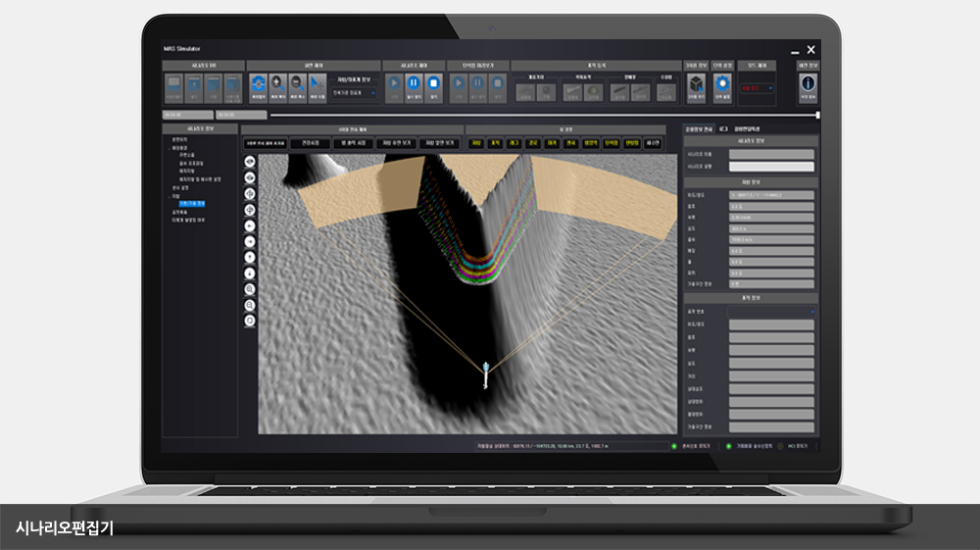Image resolution: width=980 pixels, height=550 pixels.
Task: Click the greyed-out pause button in the second playback group
Action: 478,86
